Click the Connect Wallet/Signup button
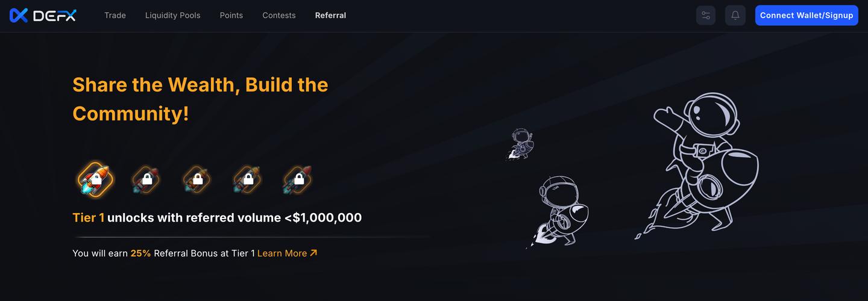Viewport: 868px width, 301px height. coord(807,16)
